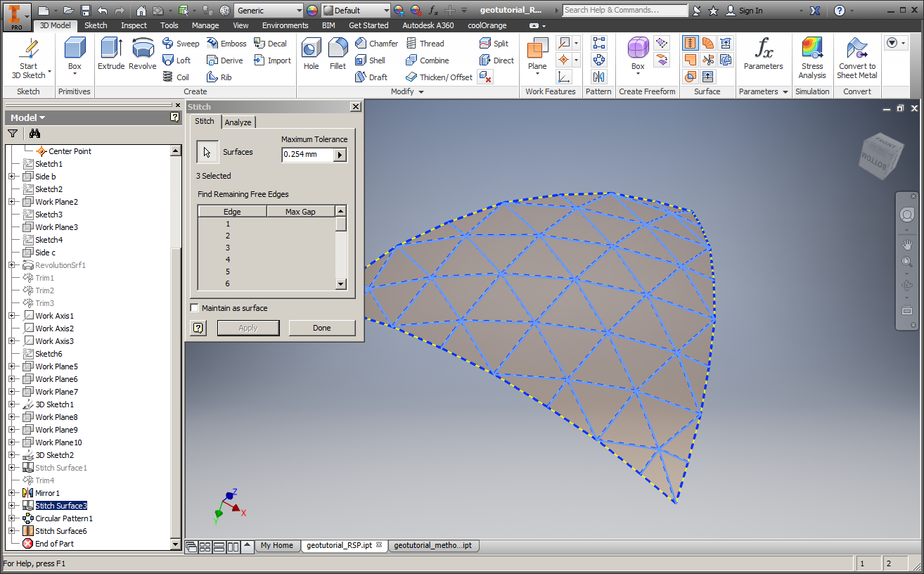This screenshot has width=924, height=574.
Task: Click the Maximum Tolerance input field
Action: [x=308, y=154]
